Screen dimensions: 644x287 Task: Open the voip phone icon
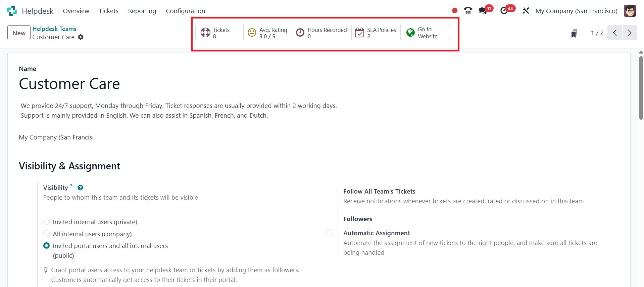468,11
